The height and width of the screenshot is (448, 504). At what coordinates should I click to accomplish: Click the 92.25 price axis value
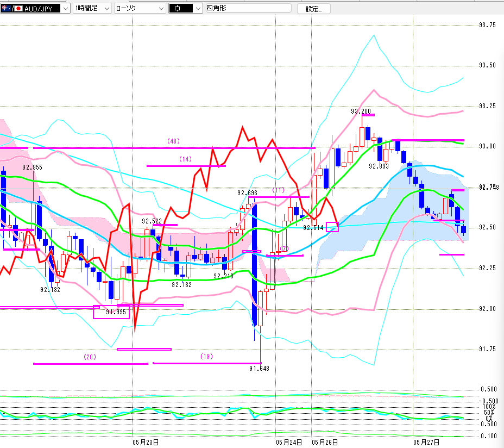point(487,268)
